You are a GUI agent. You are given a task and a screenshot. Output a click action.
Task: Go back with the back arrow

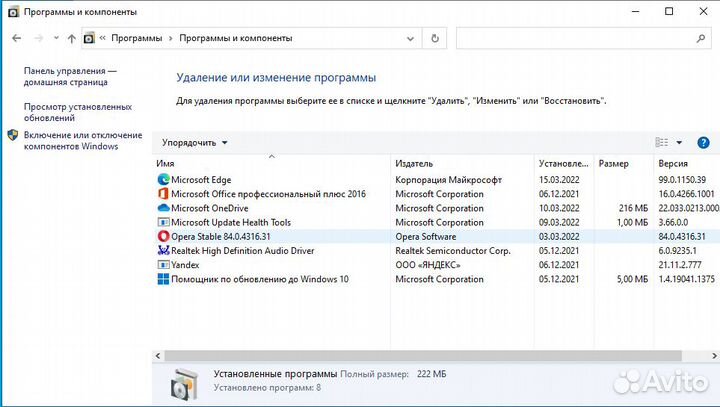click(17, 38)
